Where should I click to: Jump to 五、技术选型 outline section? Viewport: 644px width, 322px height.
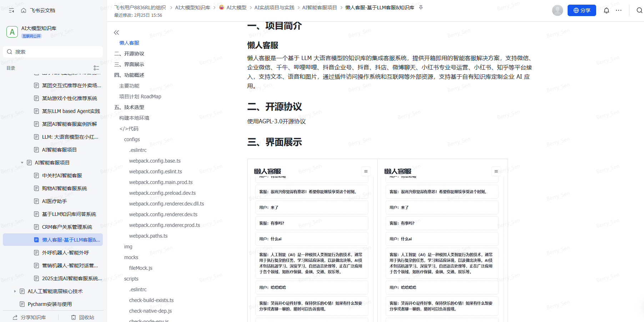[129, 107]
